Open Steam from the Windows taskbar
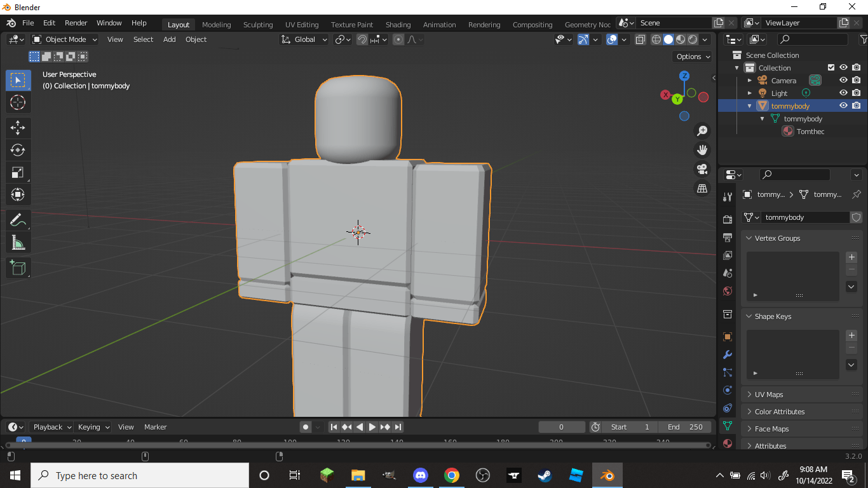This screenshot has width=868, height=488. [x=545, y=475]
